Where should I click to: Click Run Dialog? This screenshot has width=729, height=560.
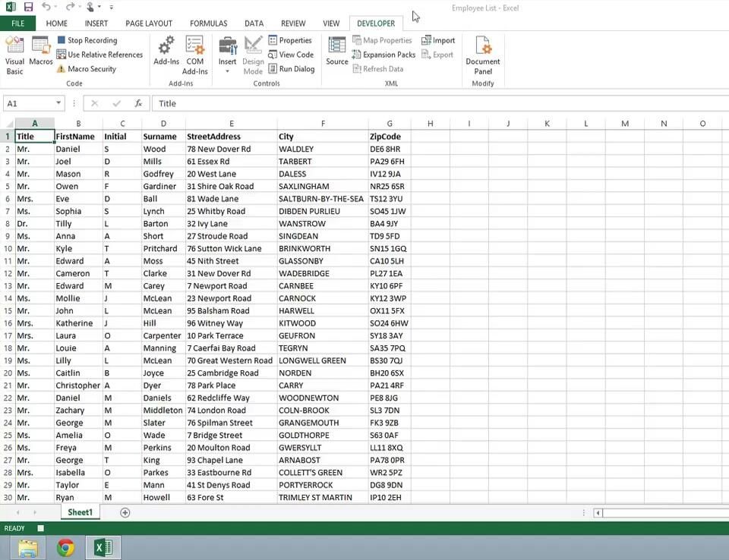(x=292, y=69)
